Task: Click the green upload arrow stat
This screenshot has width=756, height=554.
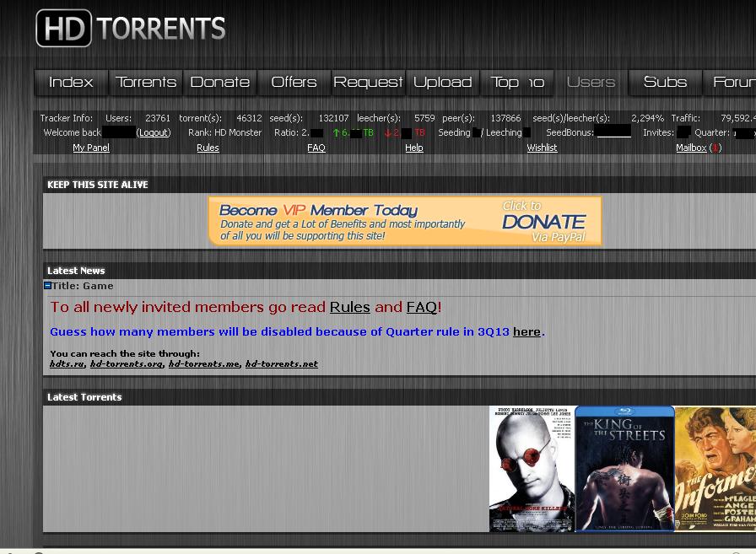Action: (x=337, y=133)
